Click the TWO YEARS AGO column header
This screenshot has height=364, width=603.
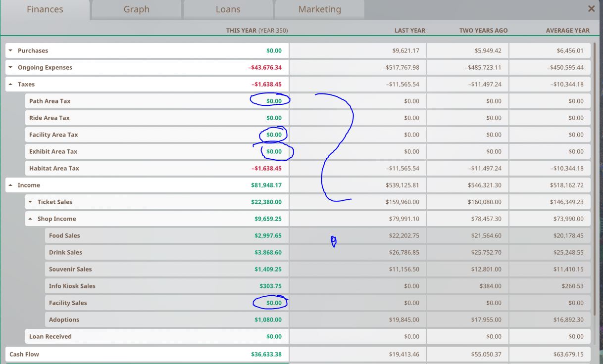(484, 30)
